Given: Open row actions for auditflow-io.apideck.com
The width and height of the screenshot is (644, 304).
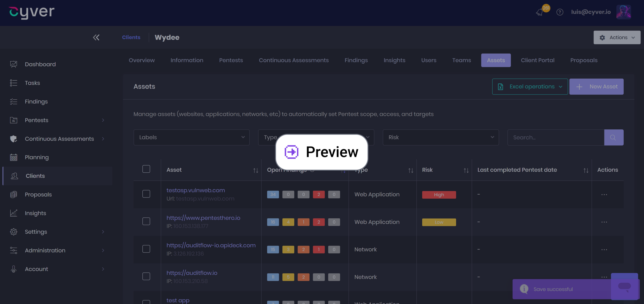Looking at the screenshot, I should tap(604, 250).
